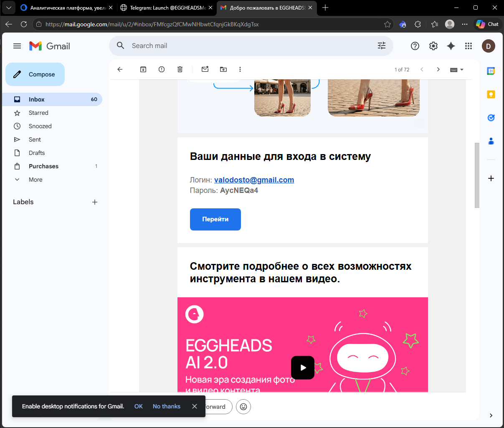Open the Gmail main menu hamburger
The image size is (504, 428).
click(17, 46)
